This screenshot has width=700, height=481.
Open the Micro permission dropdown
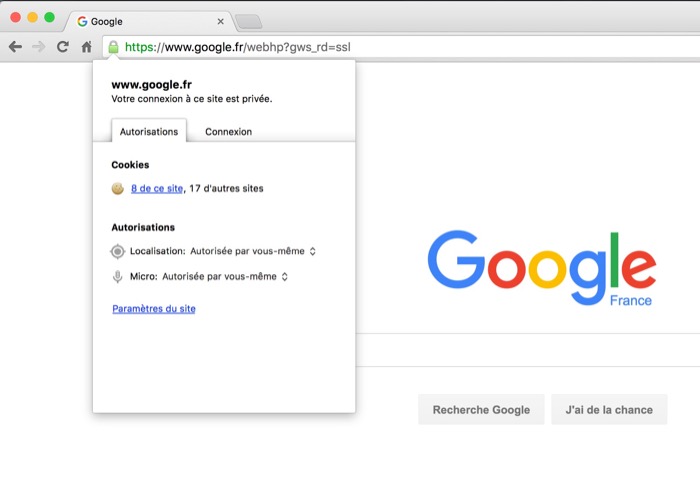225,276
